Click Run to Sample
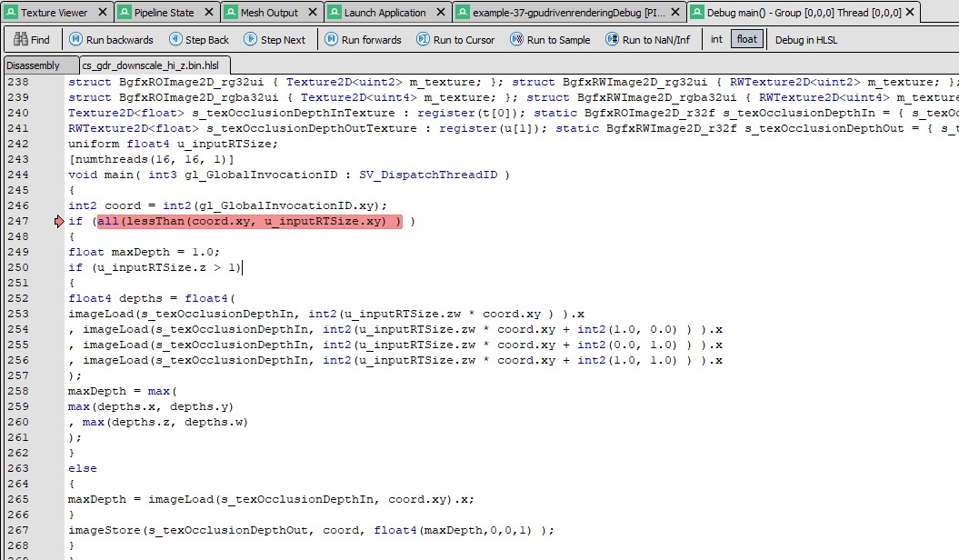The width and height of the screenshot is (959, 560). point(549,40)
